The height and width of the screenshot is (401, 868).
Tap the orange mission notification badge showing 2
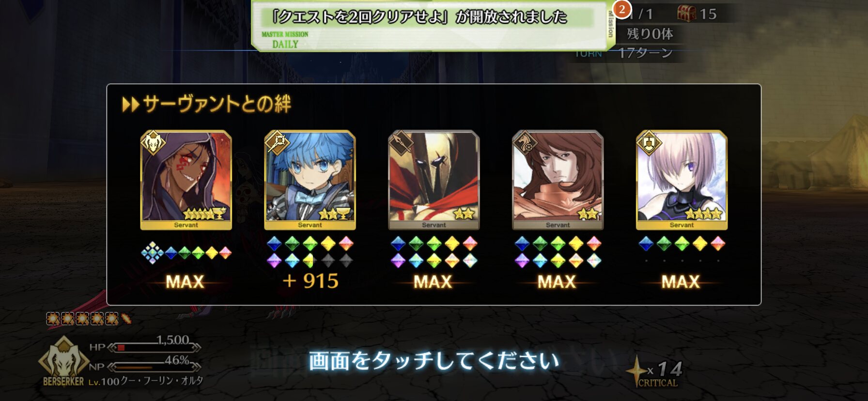point(622,9)
